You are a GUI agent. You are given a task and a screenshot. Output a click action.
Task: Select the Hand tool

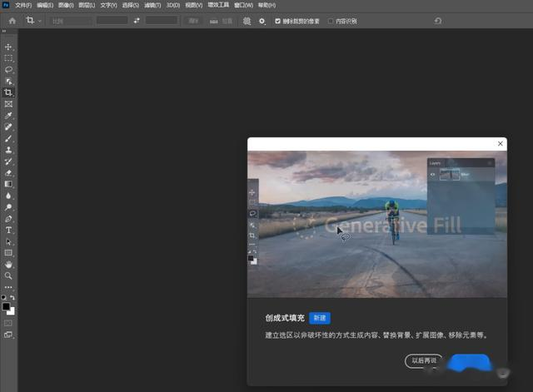[8, 265]
